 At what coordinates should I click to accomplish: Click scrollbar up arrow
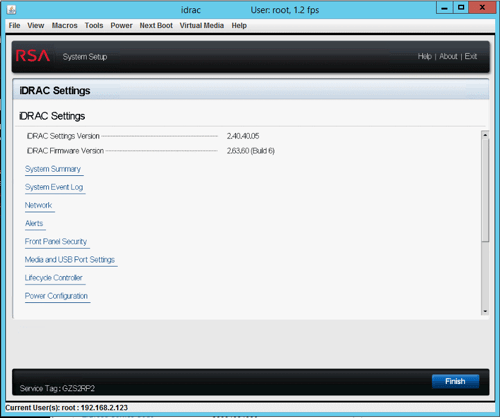(485, 135)
